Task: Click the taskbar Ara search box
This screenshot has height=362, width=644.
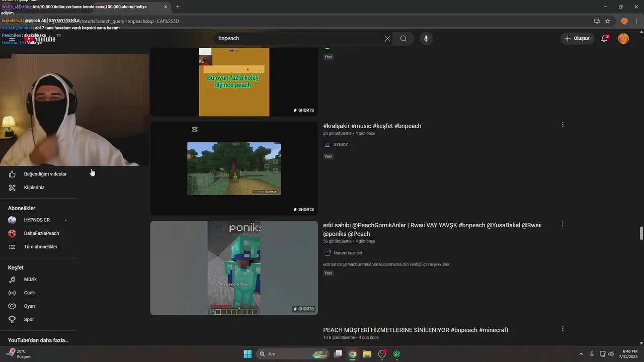Action: click(x=293, y=354)
